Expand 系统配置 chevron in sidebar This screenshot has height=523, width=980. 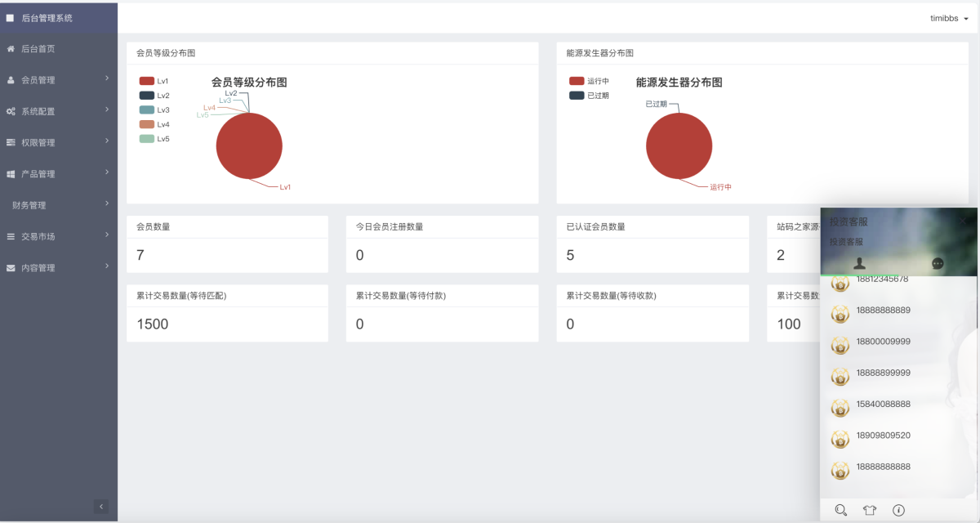point(107,110)
